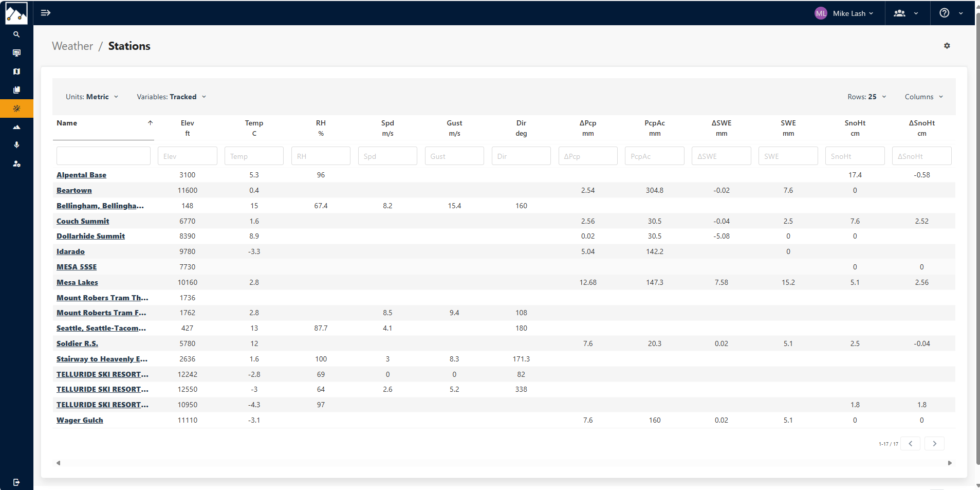This screenshot has width=980, height=490.
Task: Click the horizontal scrollbar left arrow
Action: click(59, 463)
